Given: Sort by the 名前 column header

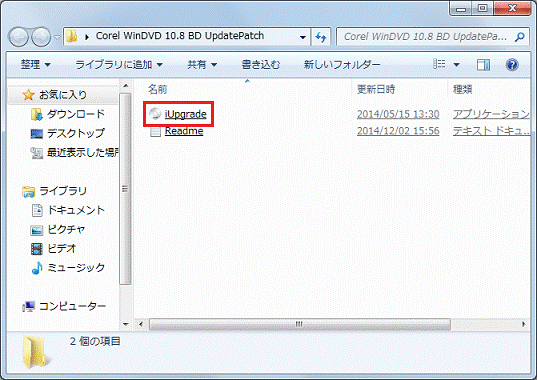Looking at the screenshot, I should click(x=157, y=89).
